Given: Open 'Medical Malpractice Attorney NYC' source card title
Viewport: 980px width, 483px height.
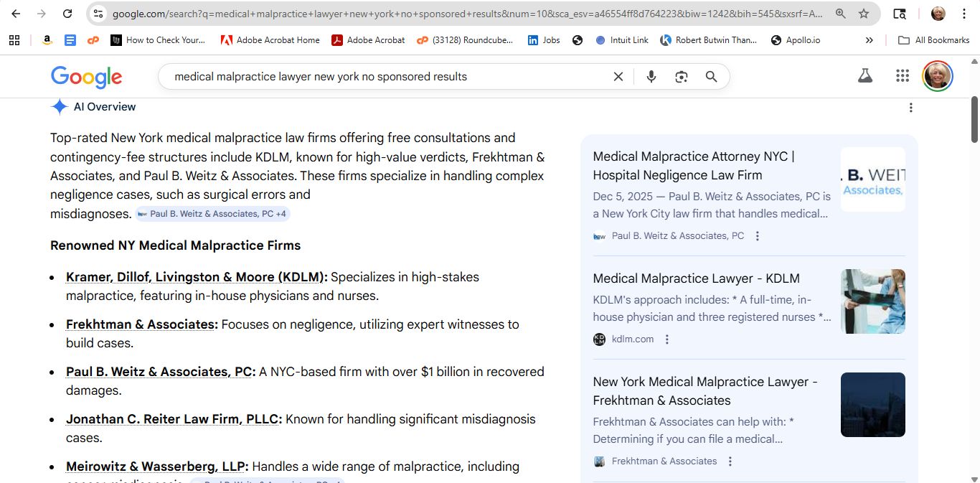Looking at the screenshot, I should click(694, 166).
